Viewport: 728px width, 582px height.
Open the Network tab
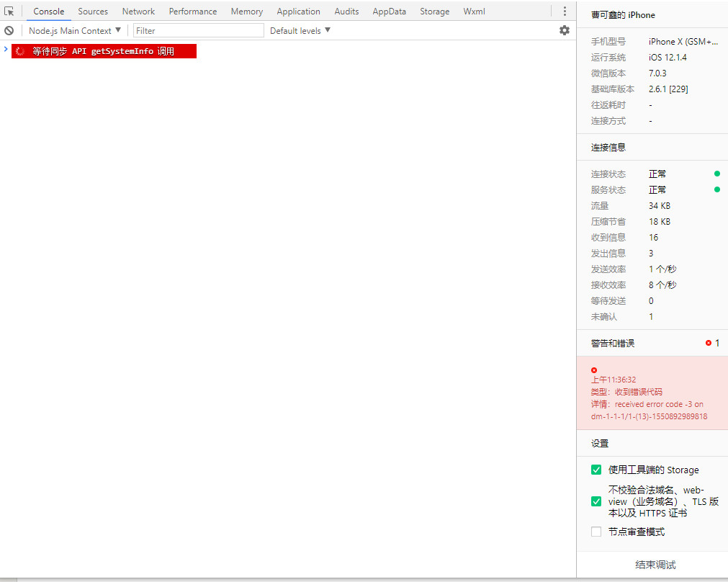coord(138,12)
